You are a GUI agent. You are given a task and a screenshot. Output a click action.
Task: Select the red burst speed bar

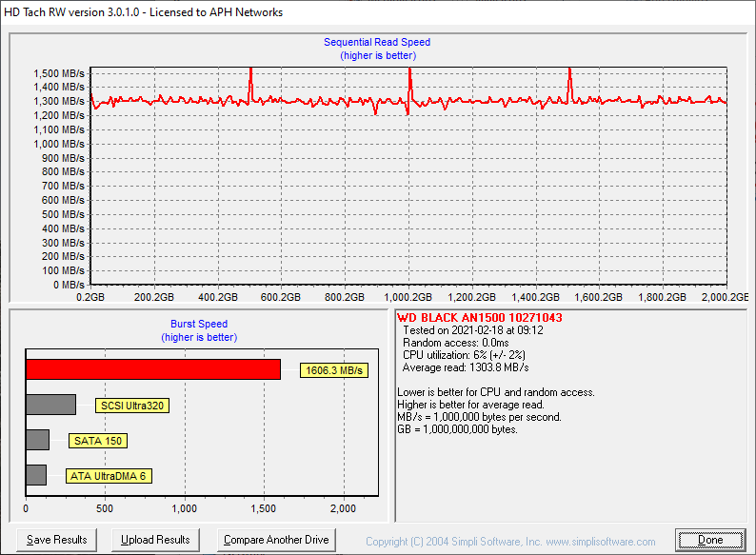152,369
